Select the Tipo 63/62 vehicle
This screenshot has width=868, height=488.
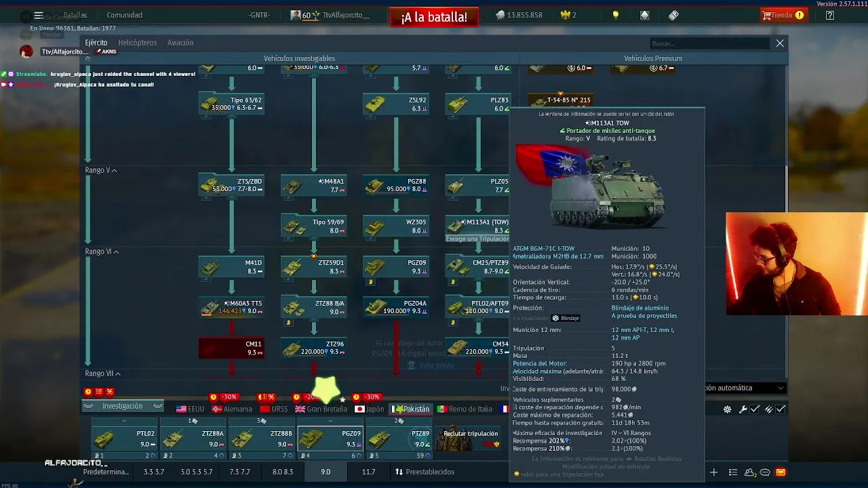(x=231, y=104)
